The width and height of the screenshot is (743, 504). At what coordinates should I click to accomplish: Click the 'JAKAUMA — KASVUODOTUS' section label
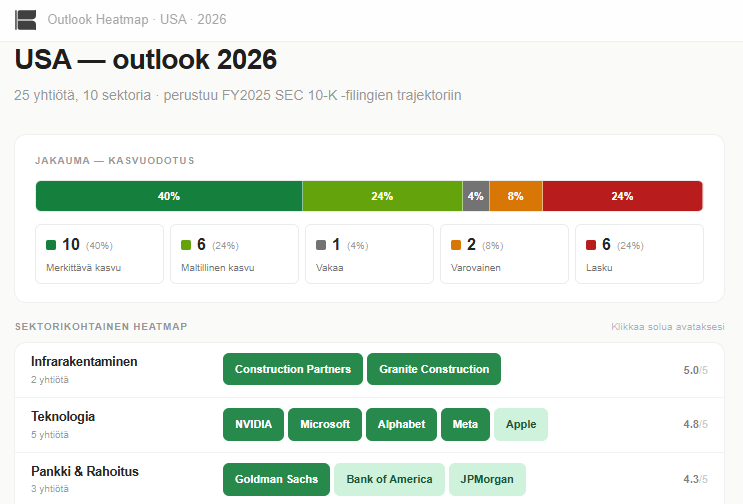tap(115, 161)
